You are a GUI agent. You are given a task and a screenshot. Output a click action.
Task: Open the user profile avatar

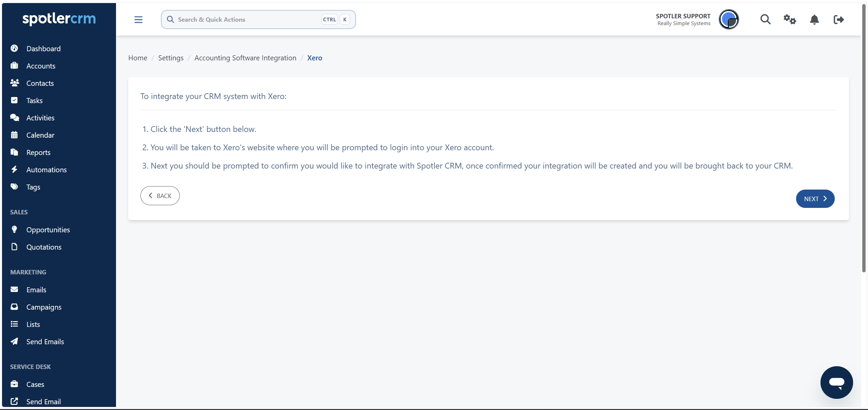click(x=729, y=20)
